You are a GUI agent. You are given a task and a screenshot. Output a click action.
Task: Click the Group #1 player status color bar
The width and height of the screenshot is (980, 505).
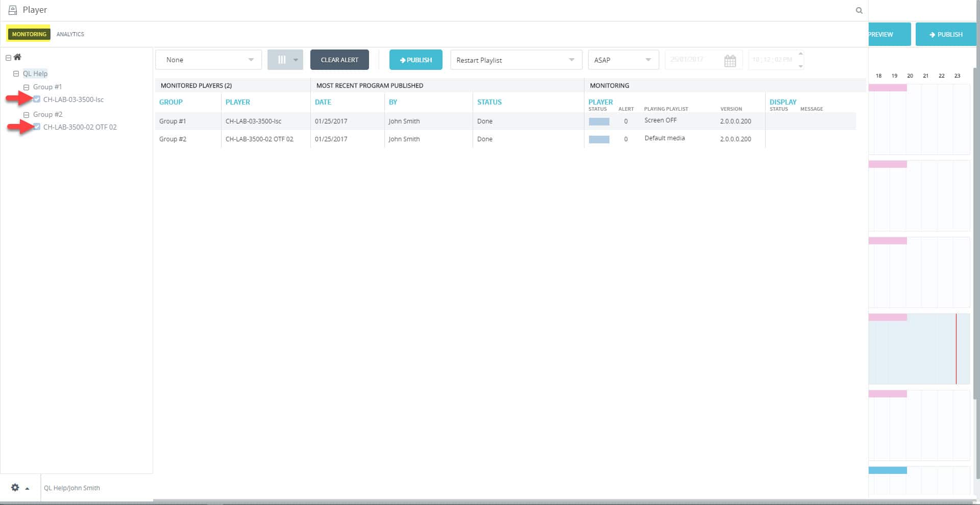pyautogui.click(x=599, y=121)
